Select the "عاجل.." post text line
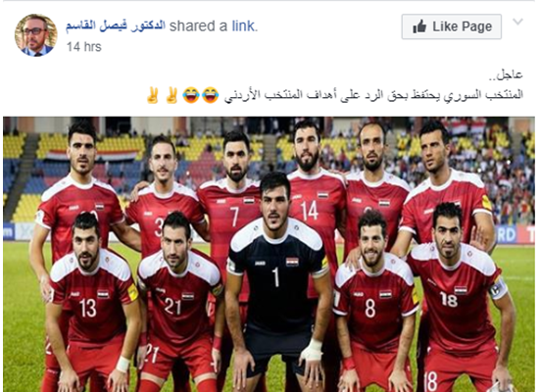Viewport: 539px width, 392px height. point(505,75)
